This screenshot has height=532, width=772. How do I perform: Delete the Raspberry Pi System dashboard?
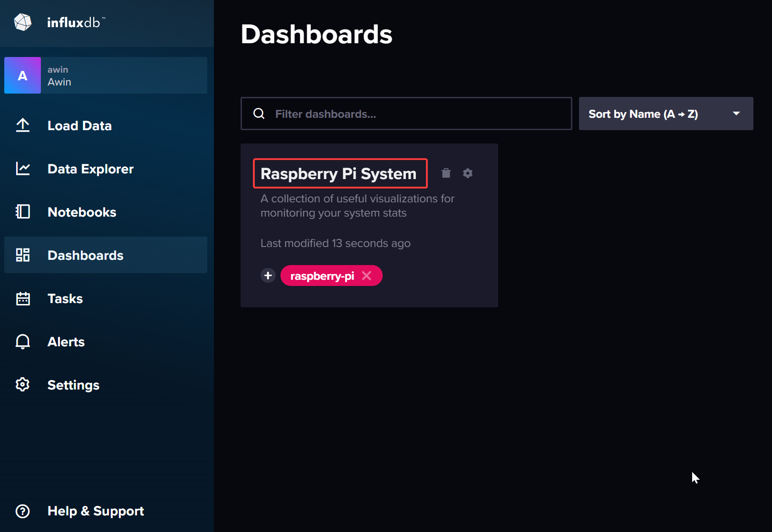pyautogui.click(x=446, y=173)
